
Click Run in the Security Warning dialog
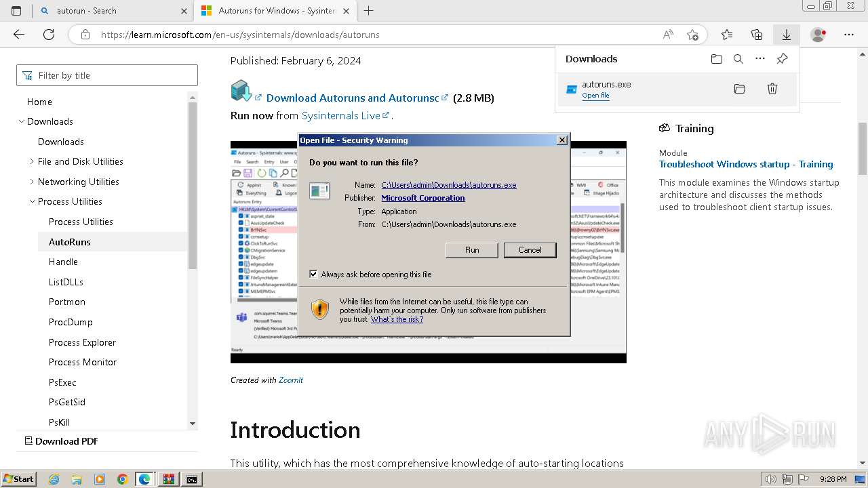[472, 250]
